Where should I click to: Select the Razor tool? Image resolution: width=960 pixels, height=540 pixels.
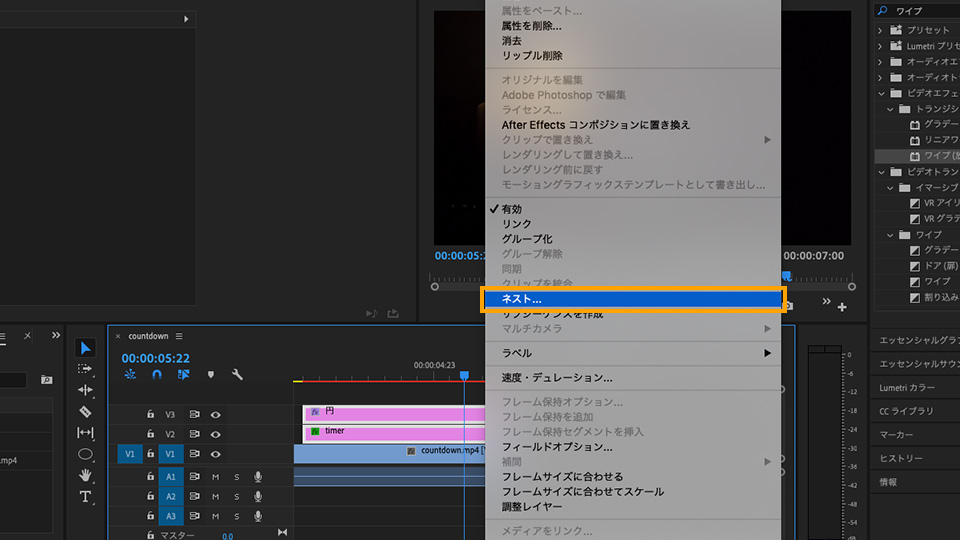click(x=85, y=411)
